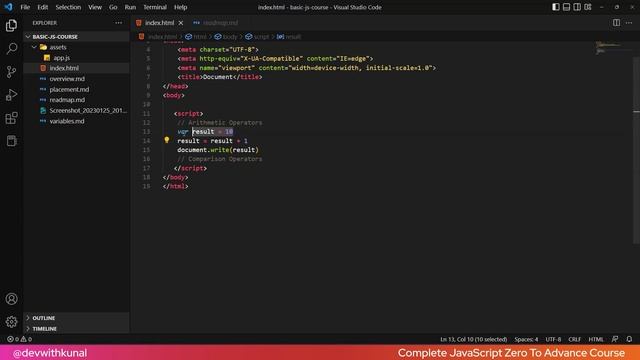The width and height of the screenshot is (640, 360).
Task: Click the result = result + 1 line
Action: click(x=212, y=141)
